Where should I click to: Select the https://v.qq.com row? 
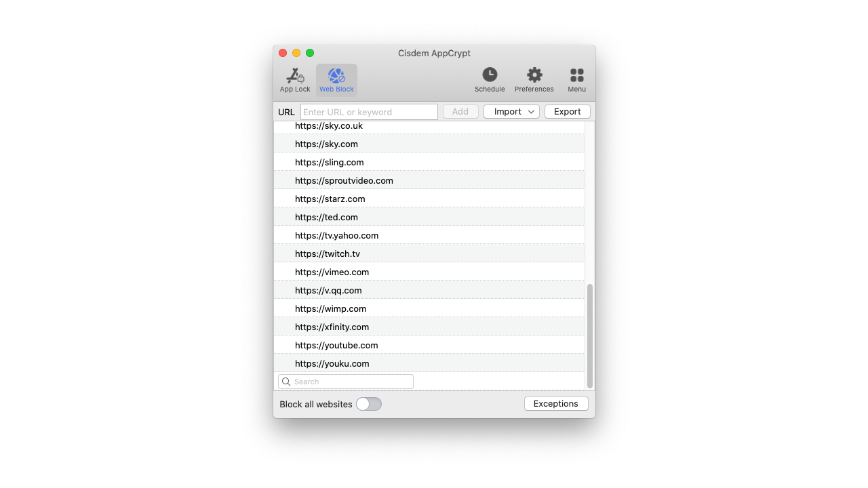pyautogui.click(x=429, y=290)
